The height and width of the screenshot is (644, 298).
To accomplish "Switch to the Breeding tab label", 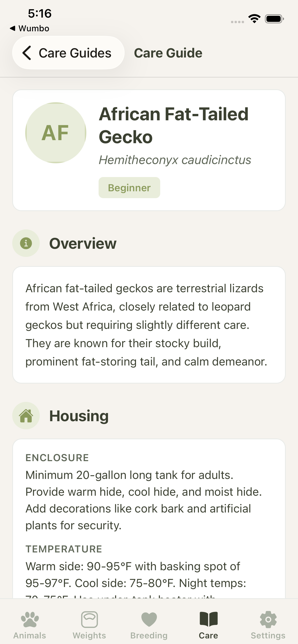I will pyautogui.click(x=149, y=635).
